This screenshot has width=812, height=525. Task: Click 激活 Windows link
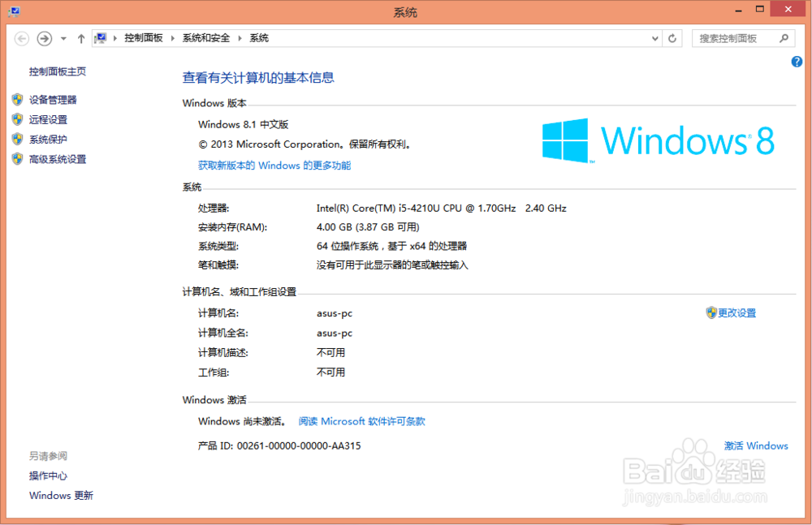[756, 445]
